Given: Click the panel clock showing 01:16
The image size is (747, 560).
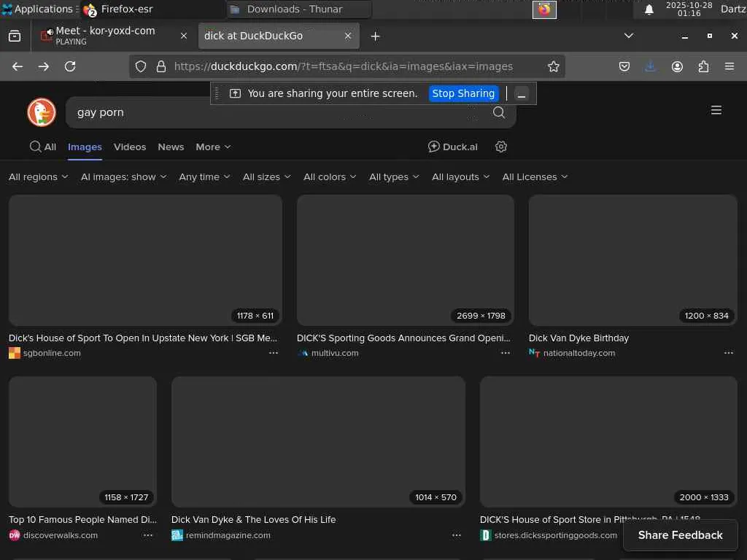Looking at the screenshot, I should tap(689, 9).
